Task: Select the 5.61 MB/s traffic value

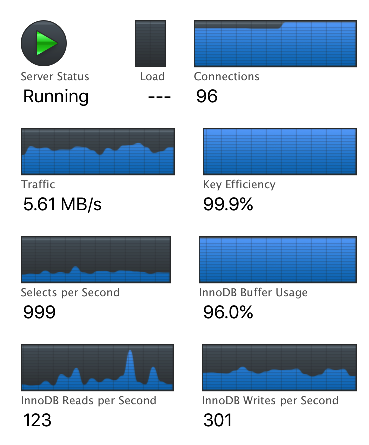Action: (62, 204)
